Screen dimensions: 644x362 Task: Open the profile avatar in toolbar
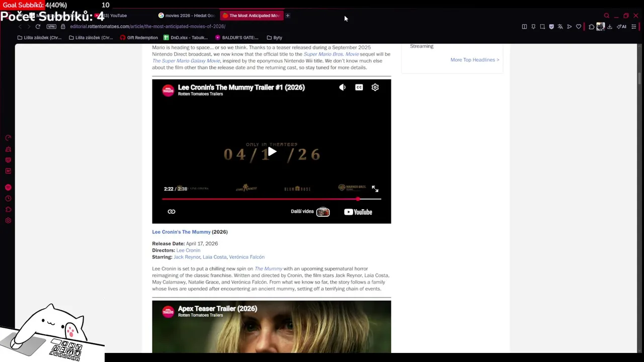coord(600,27)
